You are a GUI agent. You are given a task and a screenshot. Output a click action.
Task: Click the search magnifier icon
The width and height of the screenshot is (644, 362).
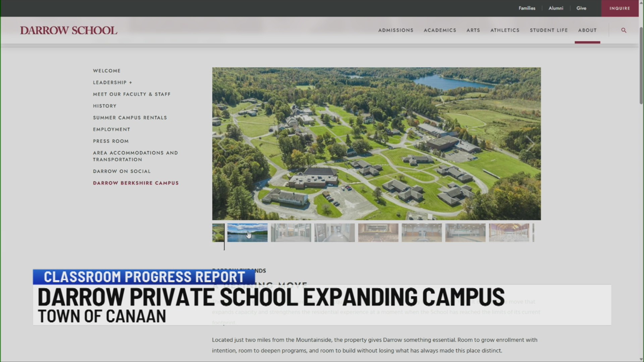tap(624, 30)
